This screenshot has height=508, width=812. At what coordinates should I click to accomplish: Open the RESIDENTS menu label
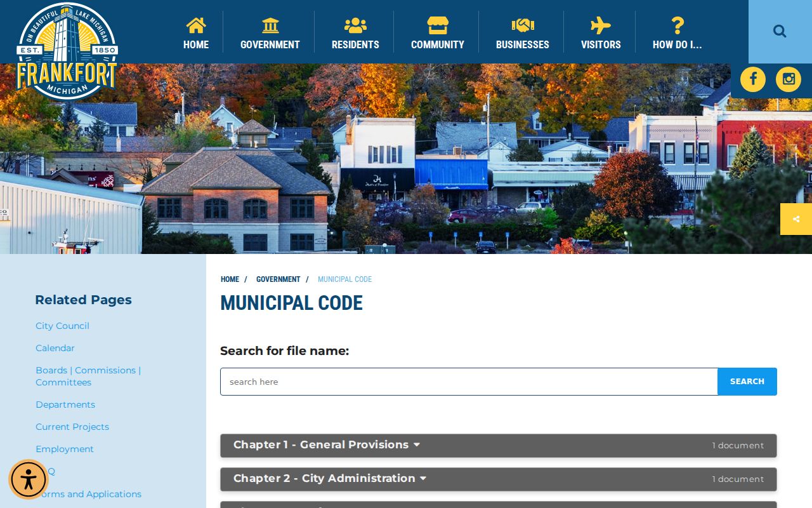click(x=355, y=45)
